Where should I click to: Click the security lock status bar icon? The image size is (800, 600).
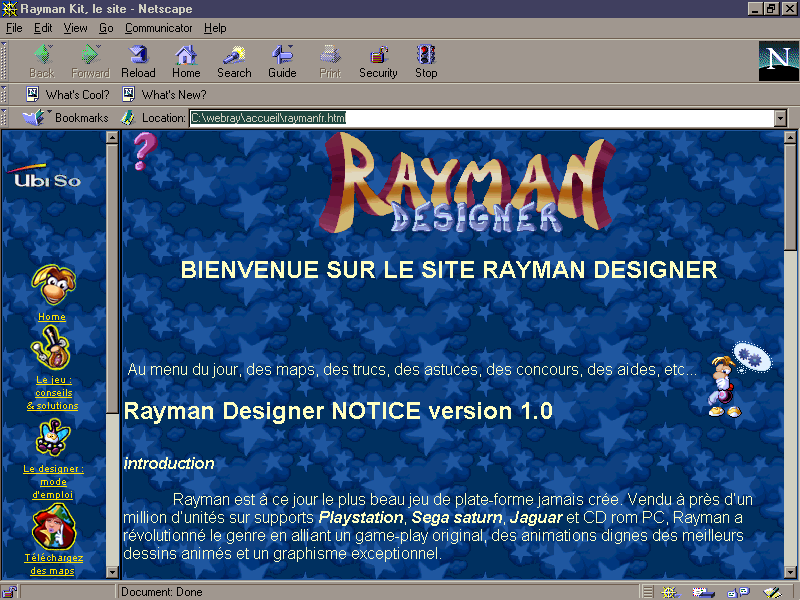[x=9, y=592]
